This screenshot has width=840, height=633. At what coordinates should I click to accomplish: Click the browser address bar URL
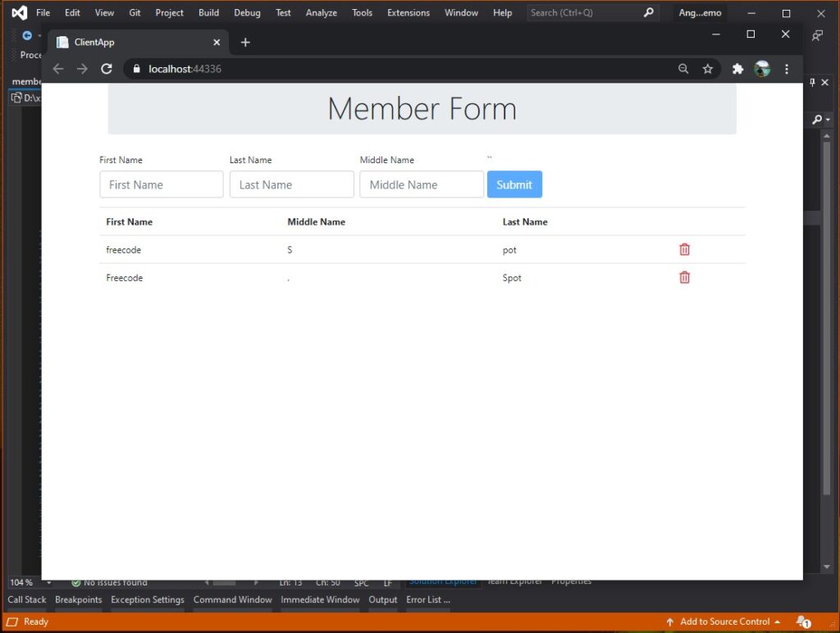185,69
